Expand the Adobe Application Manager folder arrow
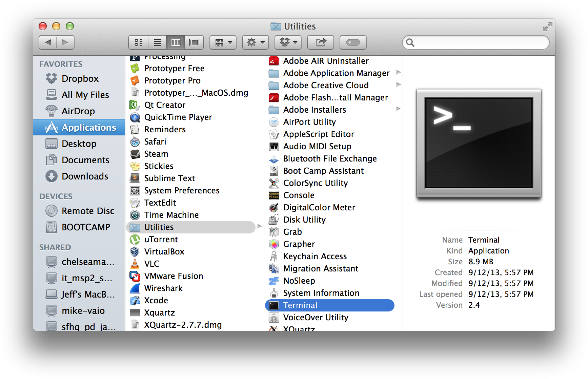This screenshot has width=588, height=379. point(399,72)
